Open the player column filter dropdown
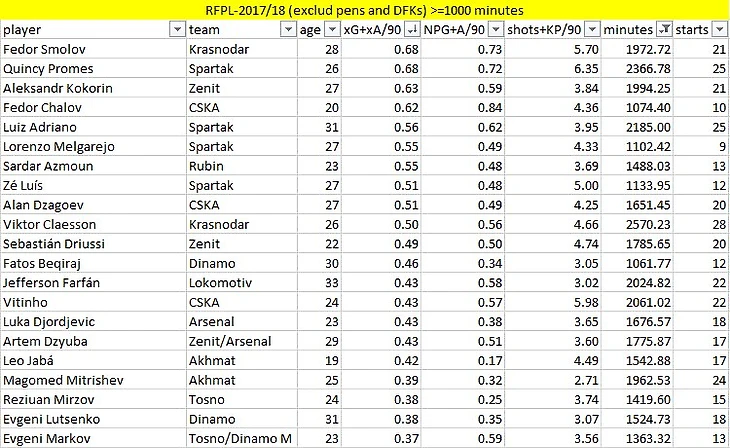The image size is (730, 448). coord(177,30)
